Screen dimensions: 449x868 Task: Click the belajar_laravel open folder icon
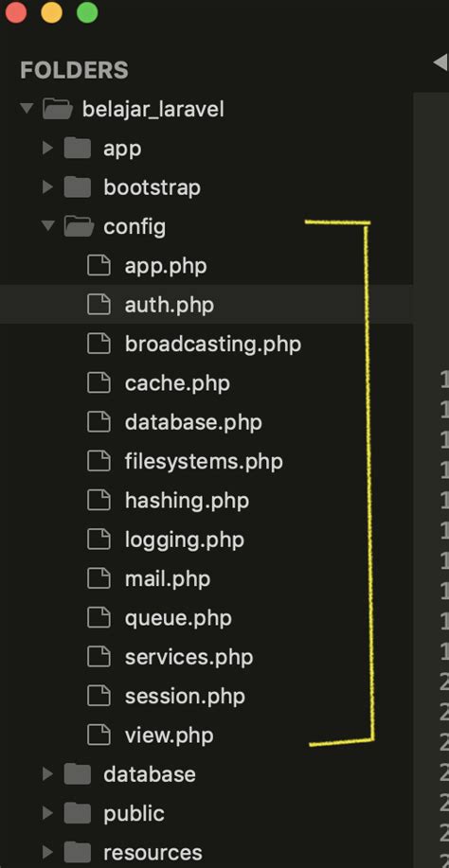coord(57,109)
